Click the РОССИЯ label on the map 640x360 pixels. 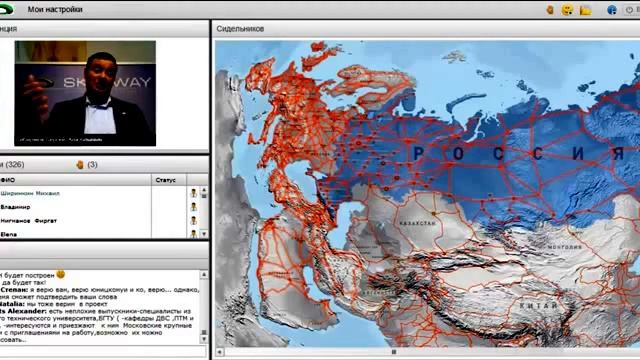coord(518,153)
